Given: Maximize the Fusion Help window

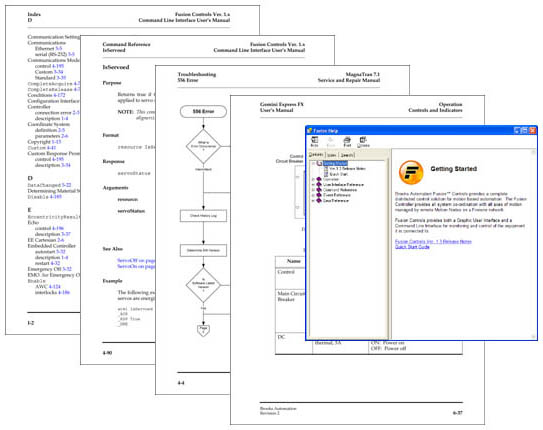Looking at the screenshot, I should pos(524,130).
